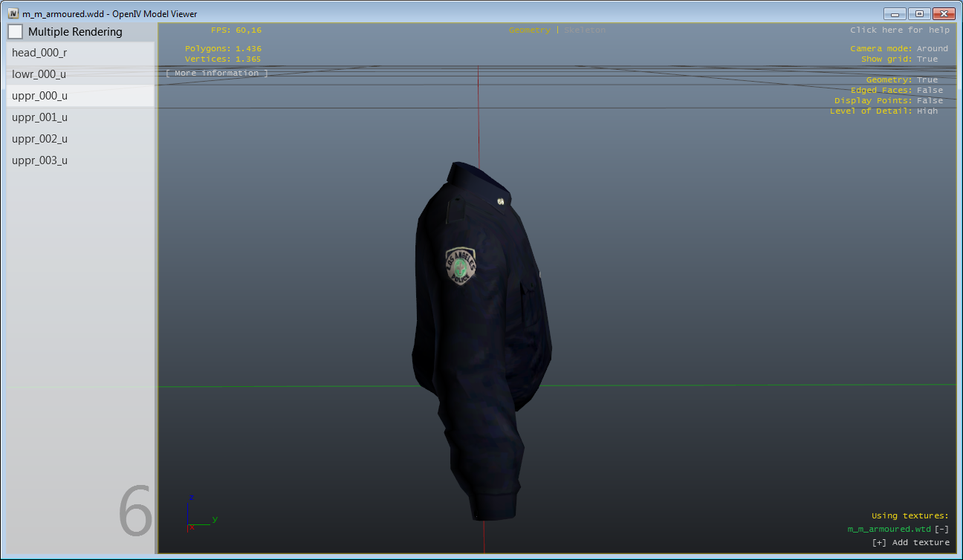Viewport: 963px width, 560px height.
Task: Toggle Display Points setting
Action: (930, 101)
